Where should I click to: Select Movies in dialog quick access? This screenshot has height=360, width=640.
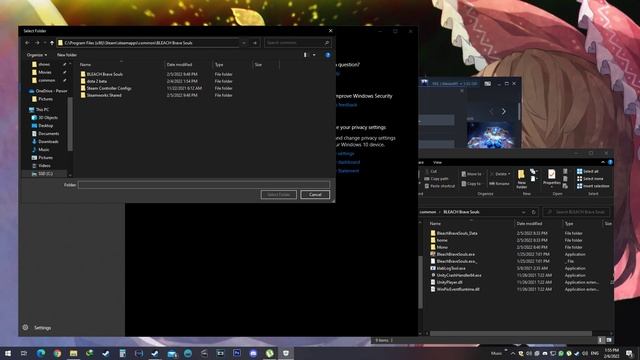click(44, 72)
